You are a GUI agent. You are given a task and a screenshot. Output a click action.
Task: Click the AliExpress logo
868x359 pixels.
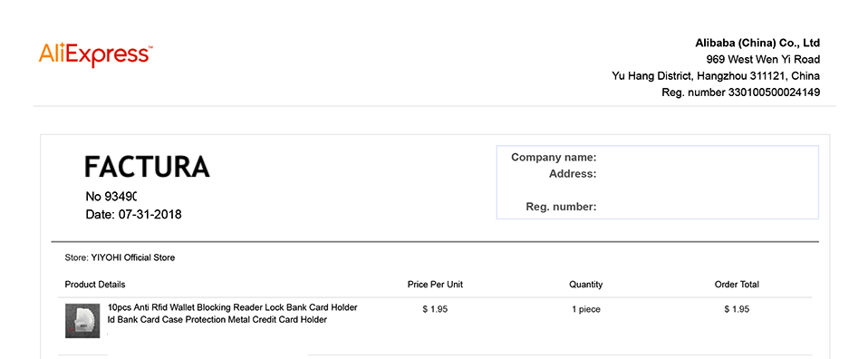pyautogui.click(x=96, y=55)
